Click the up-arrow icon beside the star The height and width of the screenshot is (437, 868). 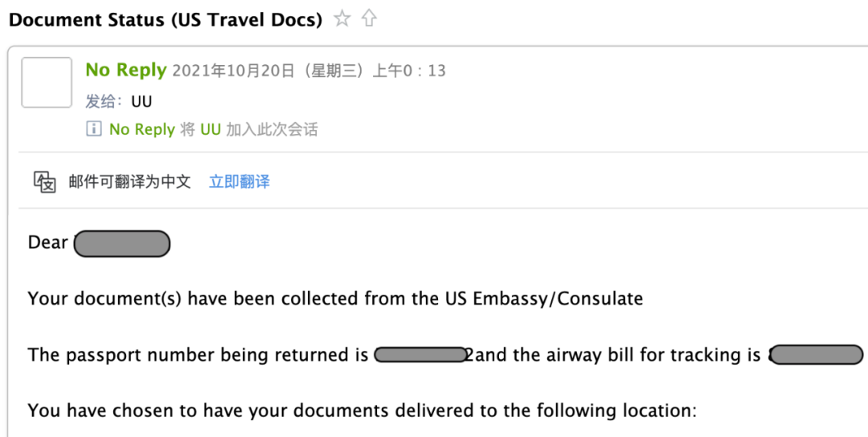(369, 19)
